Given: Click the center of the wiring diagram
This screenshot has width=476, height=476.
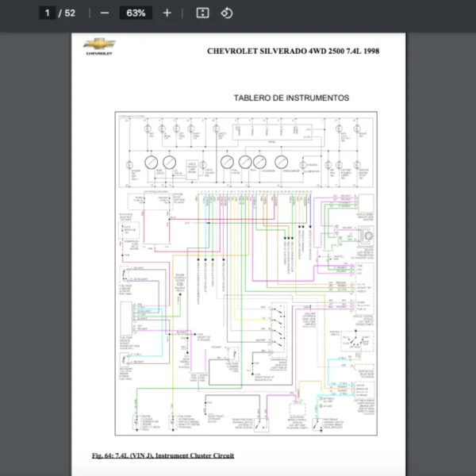Looking at the screenshot, I should [x=246, y=274].
